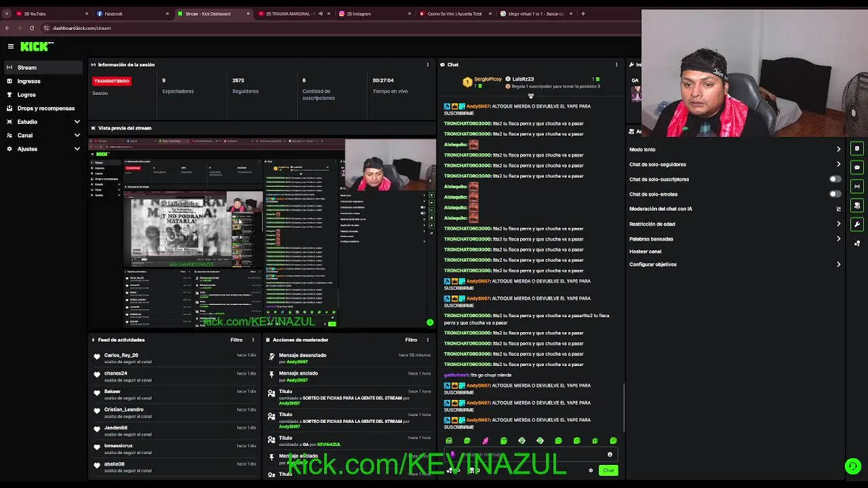The height and width of the screenshot is (488, 868).
Task: Switch to the bingo virtual search tab
Action: 536,14
